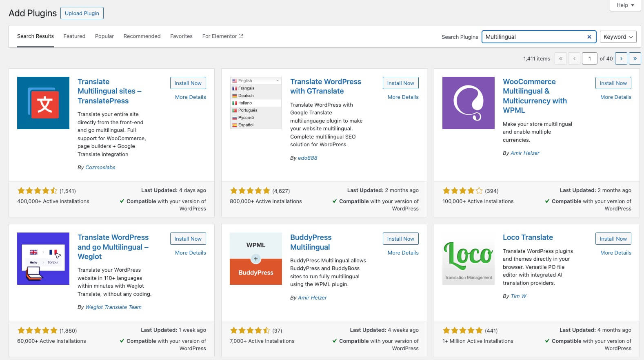Click the "60,000+ Active Installations" text
Image resolution: width=644 pixels, height=360 pixels.
coord(51,341)
